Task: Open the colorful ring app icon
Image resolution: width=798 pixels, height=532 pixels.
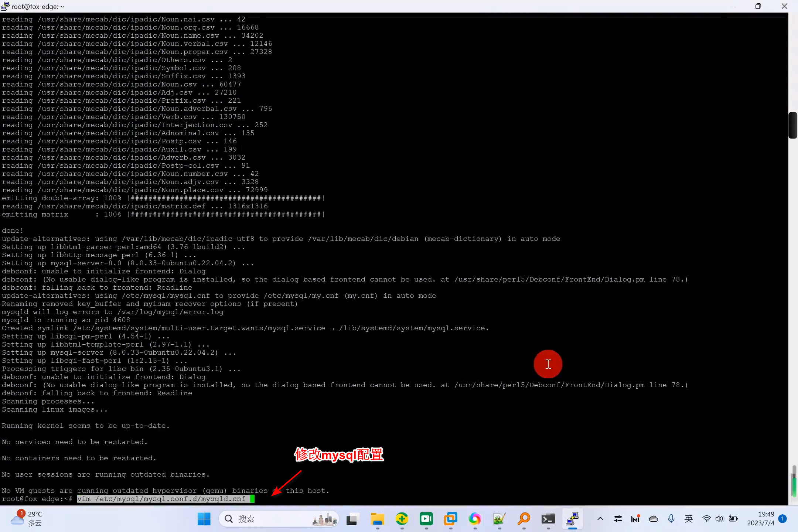Action: [x=475, y=519]
